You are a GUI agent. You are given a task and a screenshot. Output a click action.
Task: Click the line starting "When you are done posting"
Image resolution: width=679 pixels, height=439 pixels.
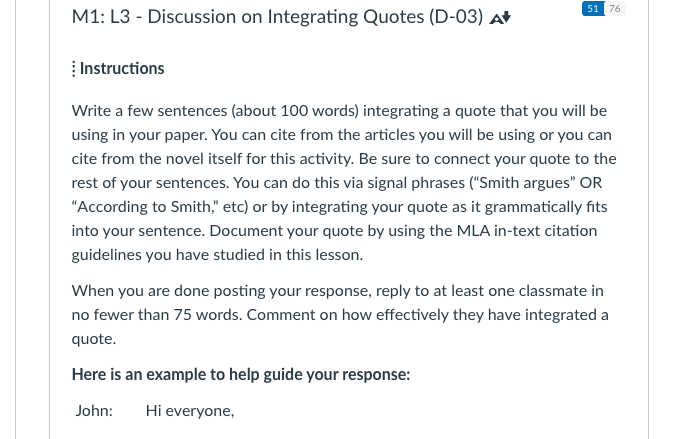[338, 291]
